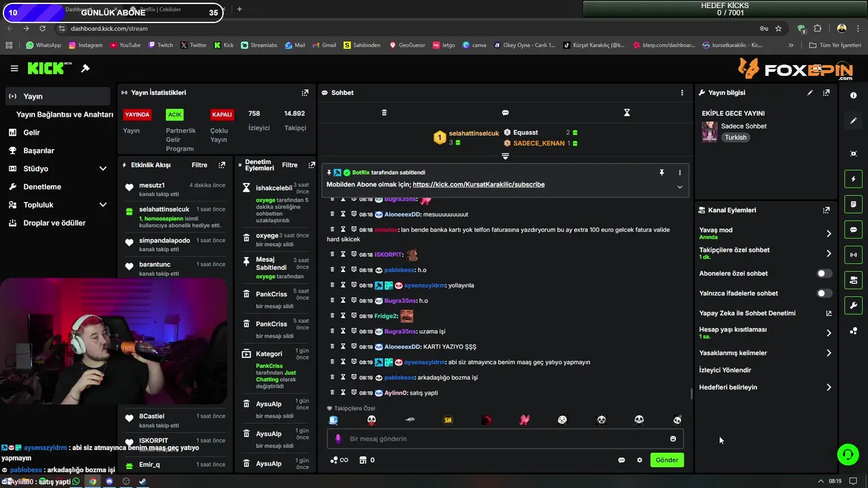Open Yayın Bağlantısı ve Anahtarı page
This screenshot has width=868, height=488.
click(x=64, y=115)
